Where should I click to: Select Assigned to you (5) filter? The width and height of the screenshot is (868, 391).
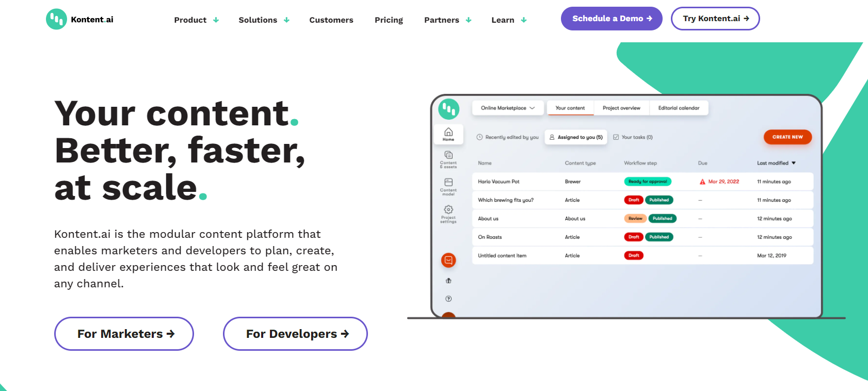576,137
